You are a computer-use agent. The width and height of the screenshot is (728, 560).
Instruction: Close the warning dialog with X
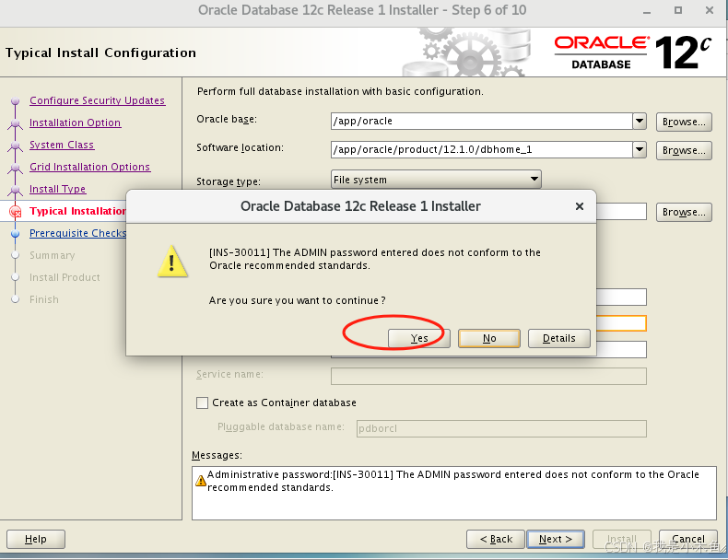click(580, 206)
